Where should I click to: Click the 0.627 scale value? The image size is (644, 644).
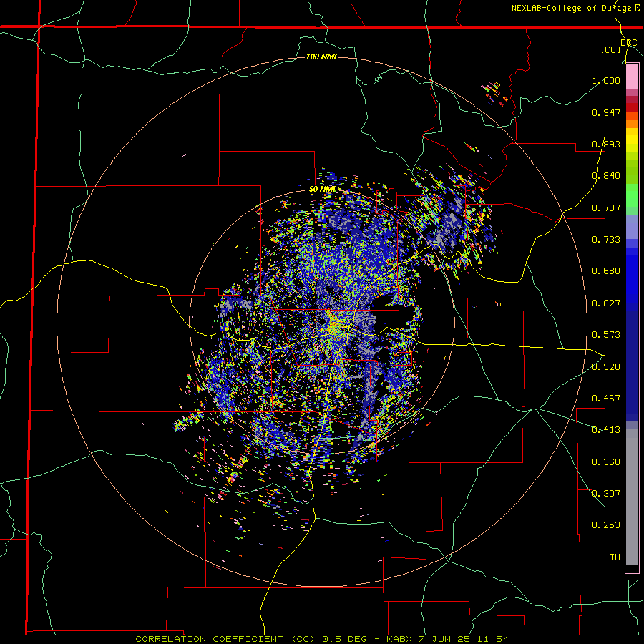coord(606,303)
